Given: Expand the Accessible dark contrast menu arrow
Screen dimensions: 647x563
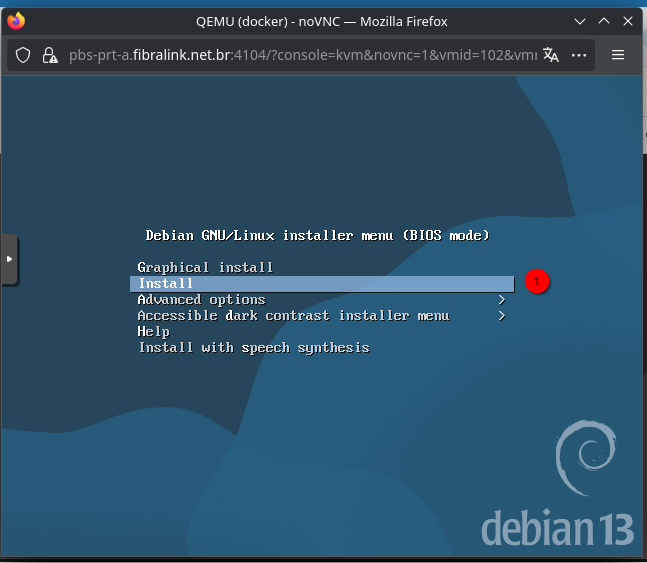Looking at the screenshot, I should 502,316.
